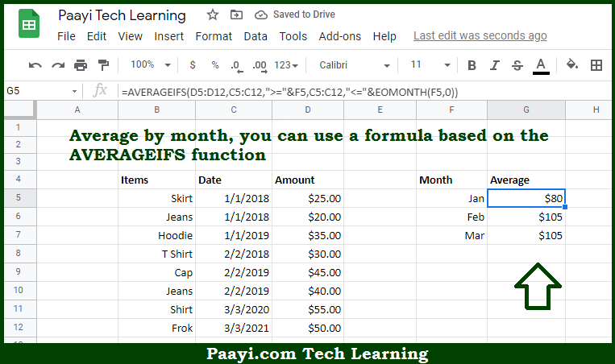Screen dimensions: 615x364
Task: Click the document title Paayi Tech Learning
Action: pos(122,15)
